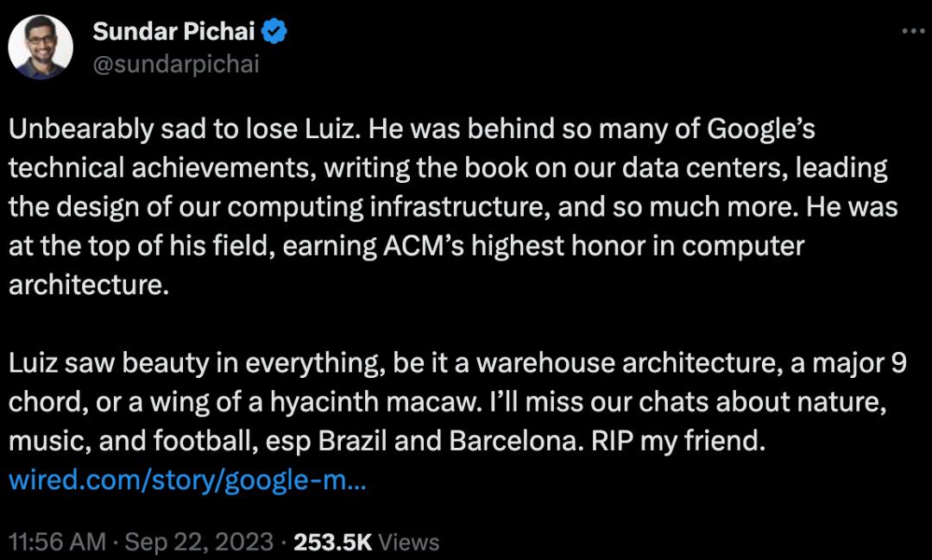Image resolution: width=932 pixels, height=560 pixels.
Task: Click the opening words "Unbearably sad"
Action: (x=96, y=130)
